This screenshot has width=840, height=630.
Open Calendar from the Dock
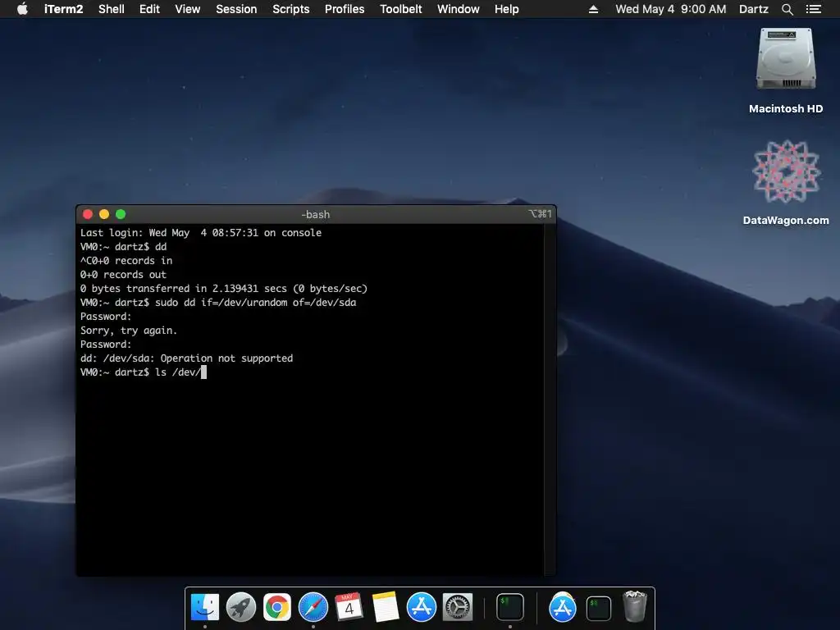349,607
